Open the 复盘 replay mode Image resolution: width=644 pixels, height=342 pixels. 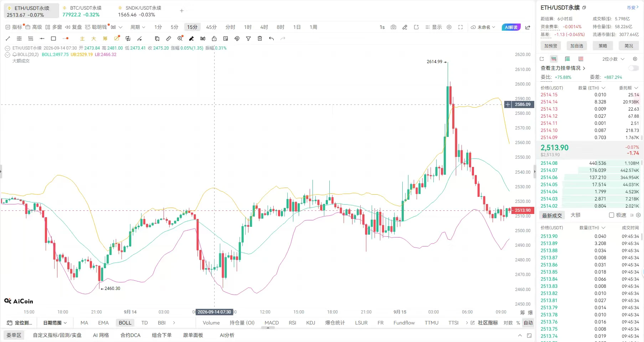[73, 27]
